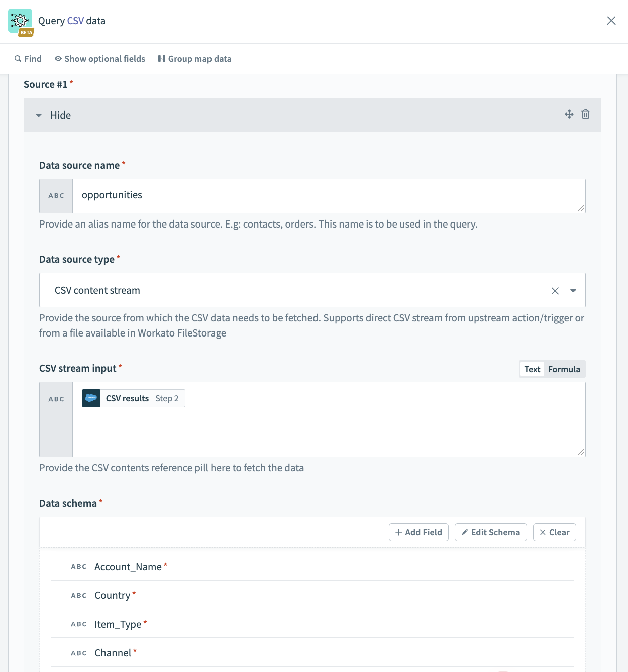This screenshot has height=672, width=628.
Task: Switch CSV stream input to Text mode
Action: coord(532,369)
